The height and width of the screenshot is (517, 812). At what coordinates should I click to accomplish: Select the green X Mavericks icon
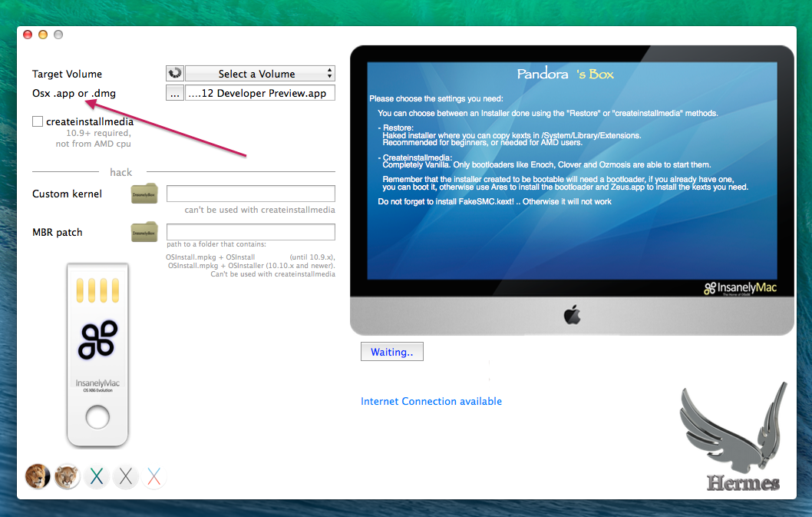97,476
